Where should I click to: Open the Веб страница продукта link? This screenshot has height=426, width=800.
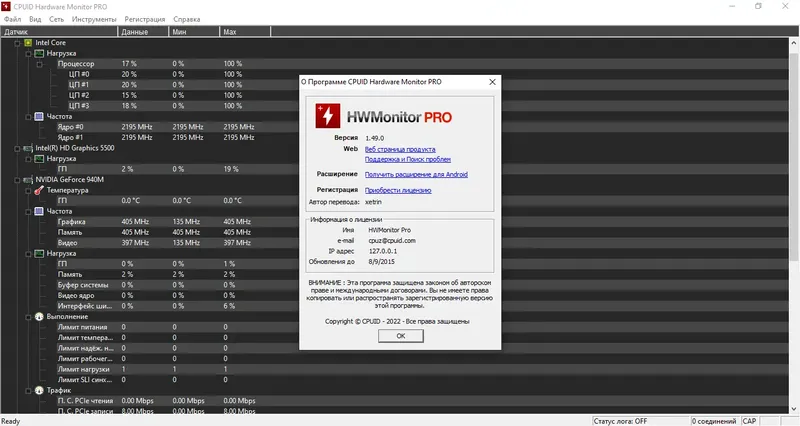tap(400, 149)
